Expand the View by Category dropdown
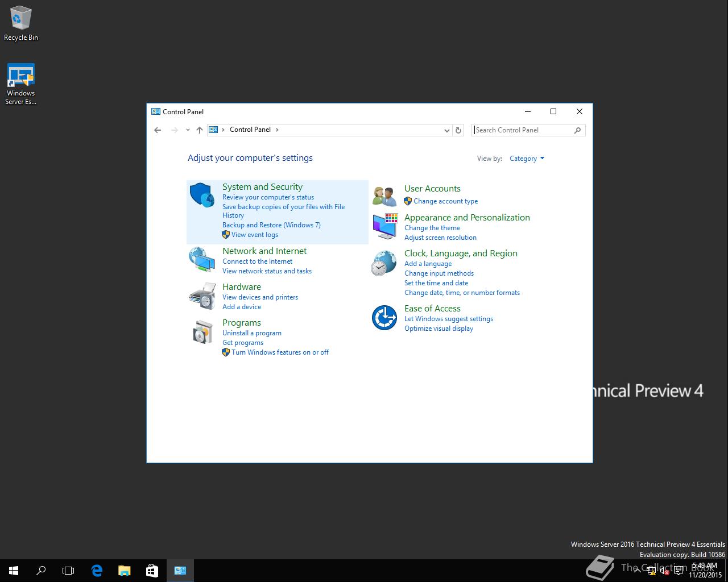Screen dimensions: 728x582 pyautogui.click(x=527, y=159)
